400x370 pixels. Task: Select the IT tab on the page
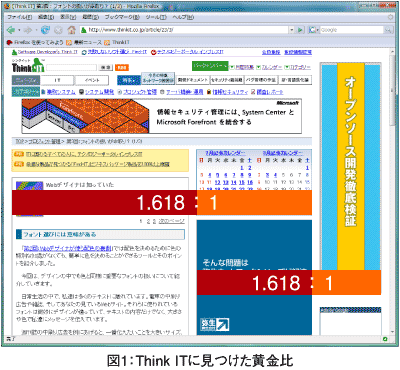coord(57,80)
